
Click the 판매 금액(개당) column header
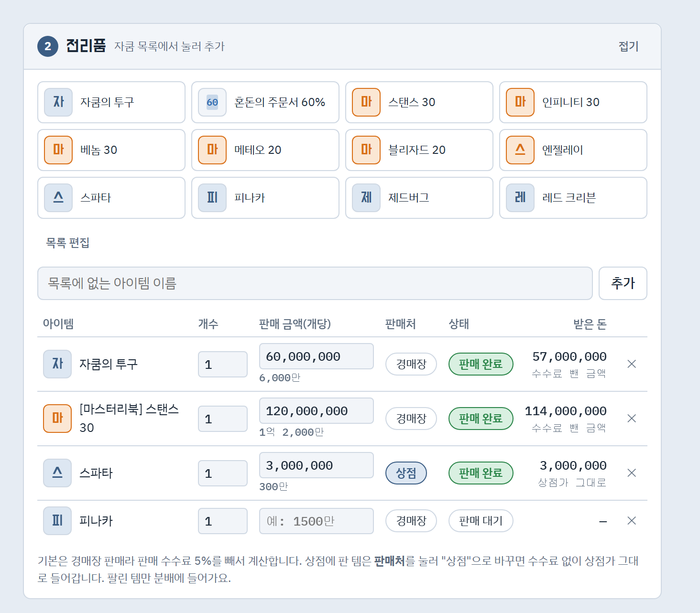(x=295, y=324)
